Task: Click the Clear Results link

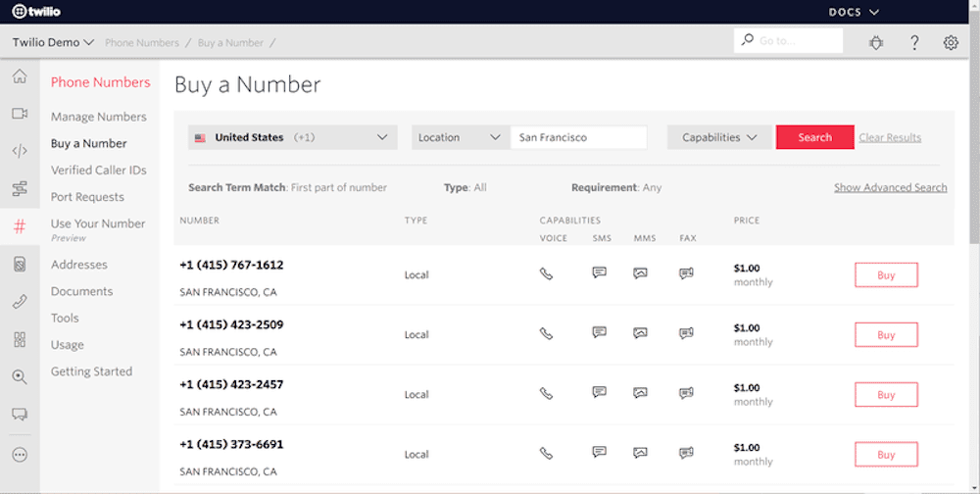Action: [x=890, y=137]
